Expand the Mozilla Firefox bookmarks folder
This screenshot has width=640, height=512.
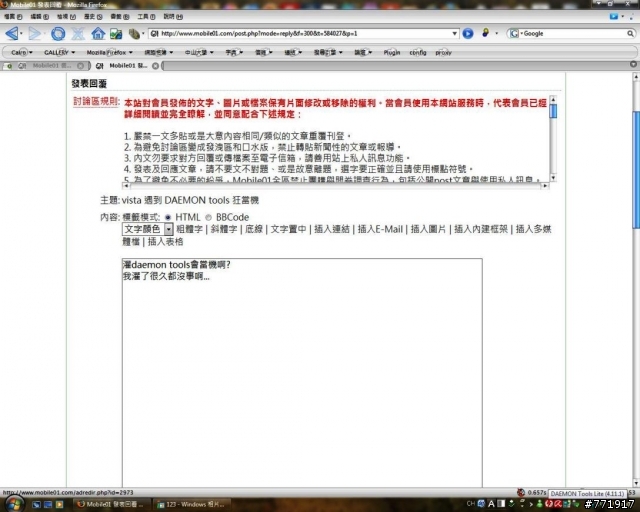109,52
